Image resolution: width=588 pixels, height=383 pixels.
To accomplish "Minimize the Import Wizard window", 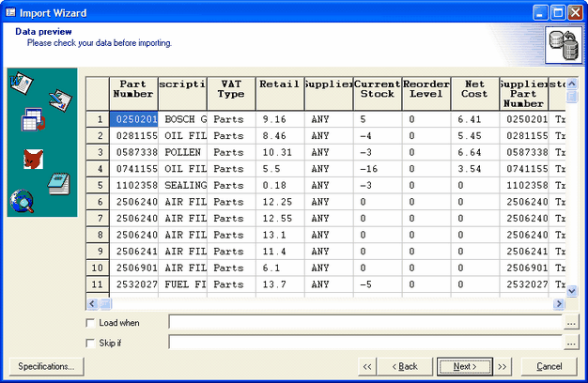I will click(540, 13).
